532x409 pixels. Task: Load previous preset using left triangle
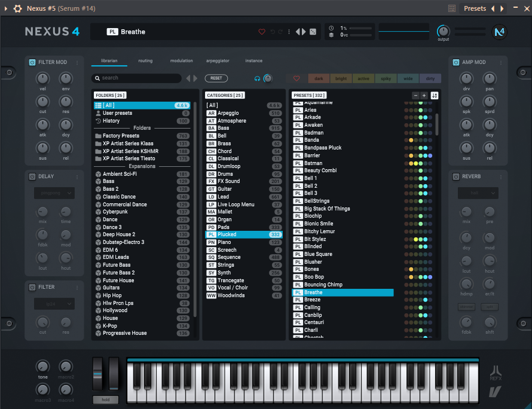[x=298, y=32]
